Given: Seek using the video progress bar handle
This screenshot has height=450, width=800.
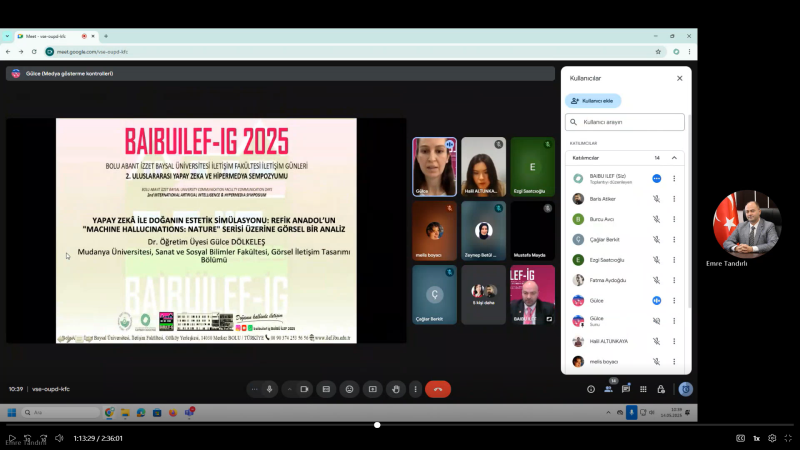Looking at the screenshot, I should click(x=377, y=424).
